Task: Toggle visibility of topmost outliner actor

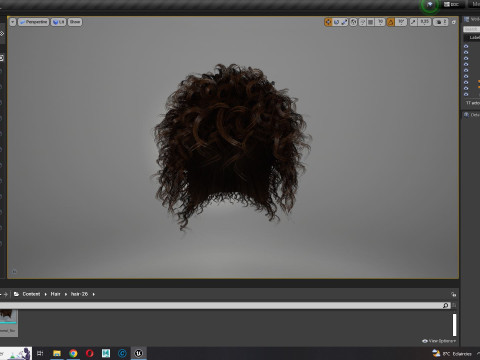Action: pos(466,46)
